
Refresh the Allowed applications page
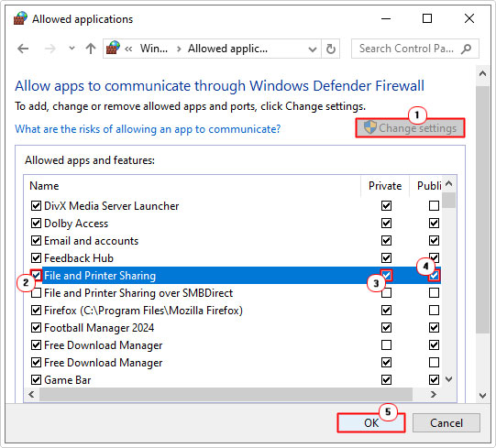click(x=331, y=49)
